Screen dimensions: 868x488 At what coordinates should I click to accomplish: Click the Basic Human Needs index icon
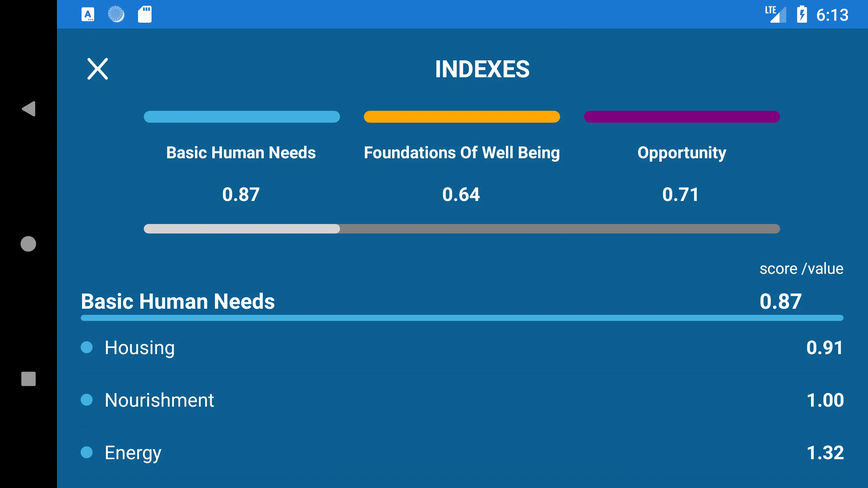pyautogui.click(x=241, y=117)
